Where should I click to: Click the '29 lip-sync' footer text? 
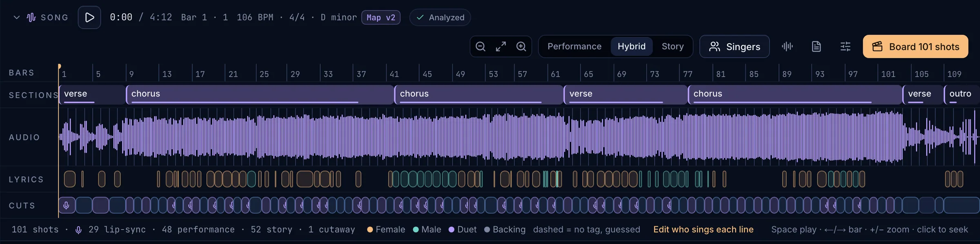point(117,230)
